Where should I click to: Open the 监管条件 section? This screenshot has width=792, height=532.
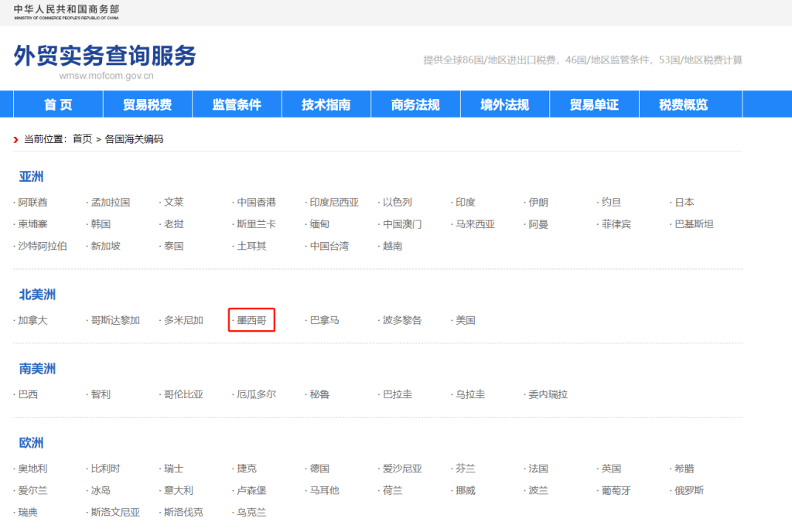tap(237, 104)
